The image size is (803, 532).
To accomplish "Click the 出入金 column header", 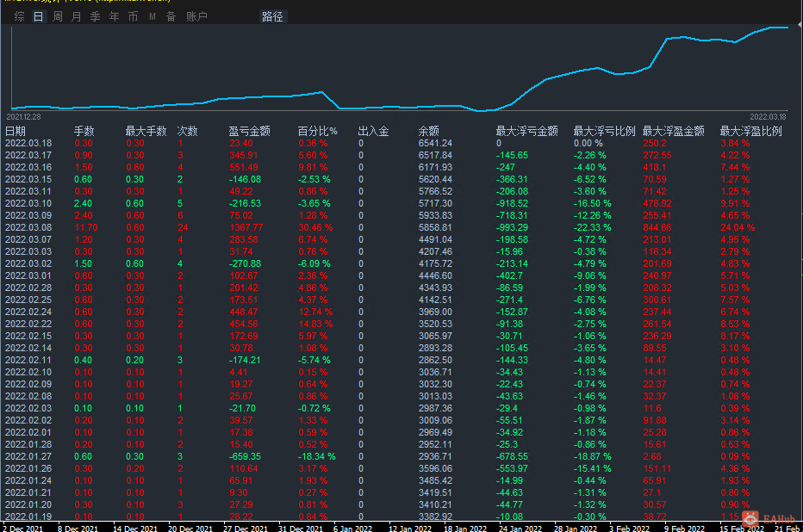I will pos(373,132).
